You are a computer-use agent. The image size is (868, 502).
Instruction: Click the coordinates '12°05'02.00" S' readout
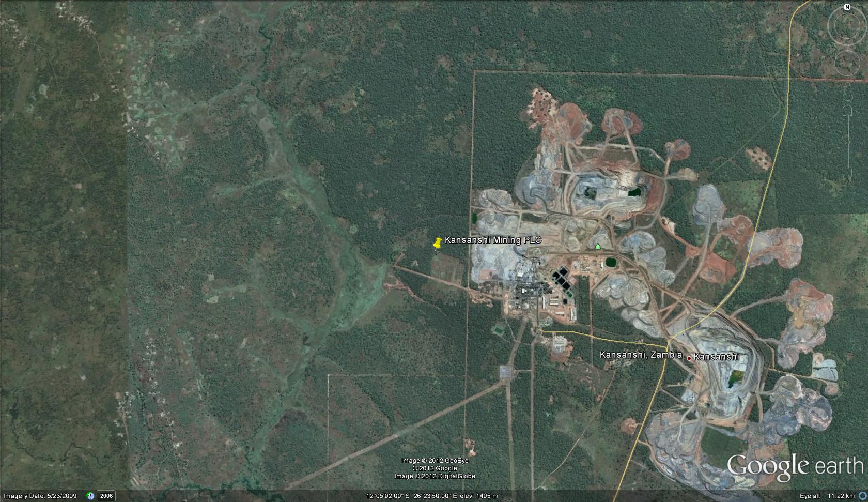click(388, 496)
